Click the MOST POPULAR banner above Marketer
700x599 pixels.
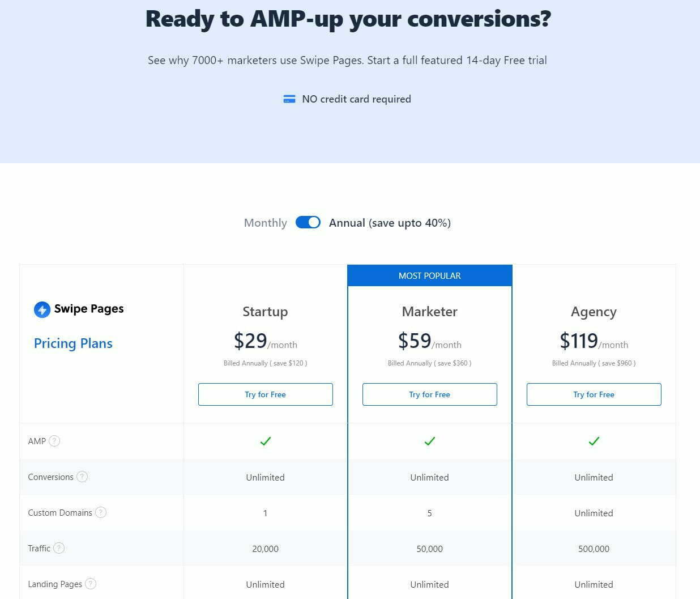point(429,275)
